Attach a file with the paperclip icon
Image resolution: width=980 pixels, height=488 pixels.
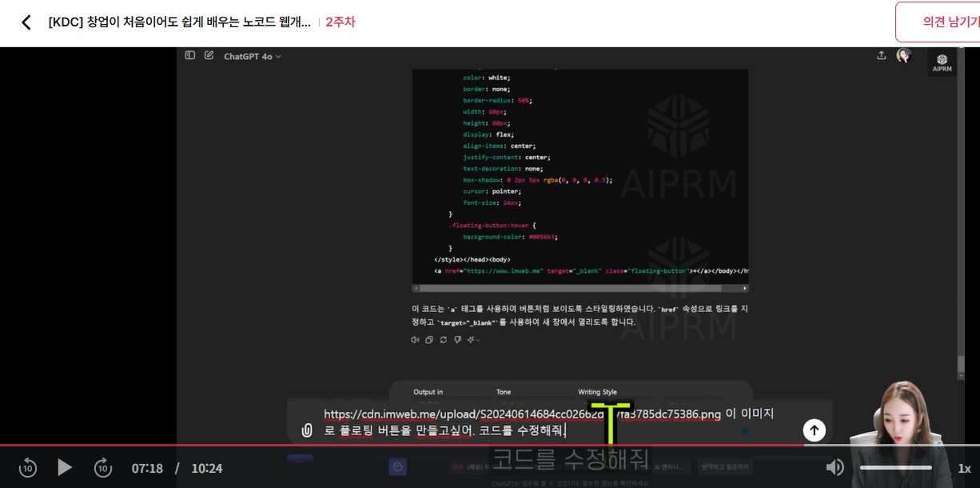coord(307,430)
